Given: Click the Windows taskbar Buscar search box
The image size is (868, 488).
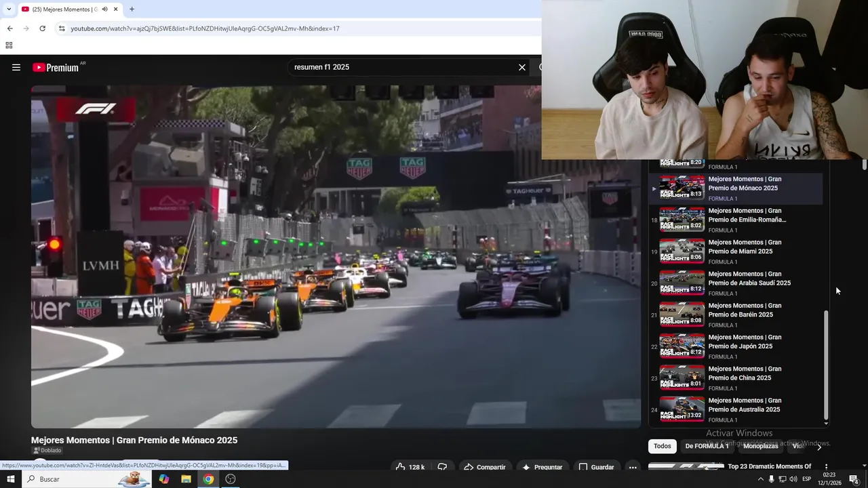Looking at the screenshot, I should 87,479.
